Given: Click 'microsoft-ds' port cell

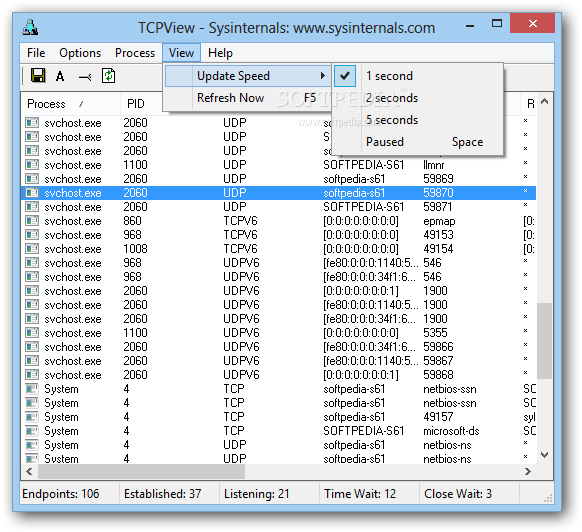Looking at the screenshot, I should [451, 431].
